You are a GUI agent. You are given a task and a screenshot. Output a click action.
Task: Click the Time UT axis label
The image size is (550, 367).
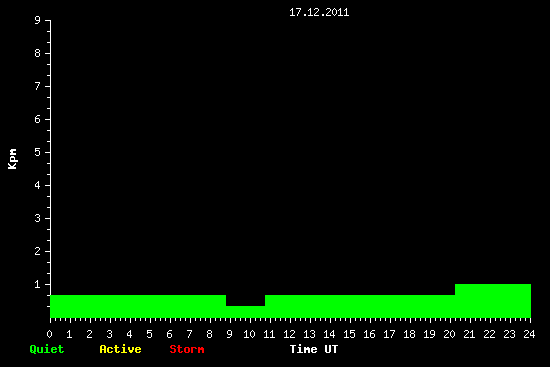point(314,349)
